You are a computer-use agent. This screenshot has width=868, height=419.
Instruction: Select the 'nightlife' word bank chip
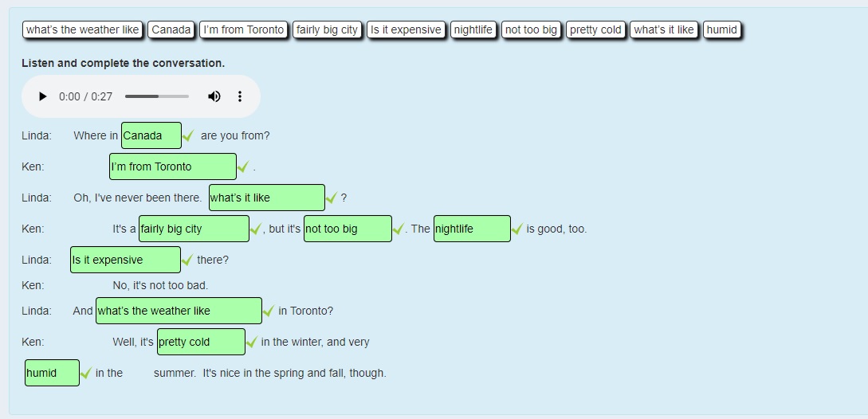473,29
